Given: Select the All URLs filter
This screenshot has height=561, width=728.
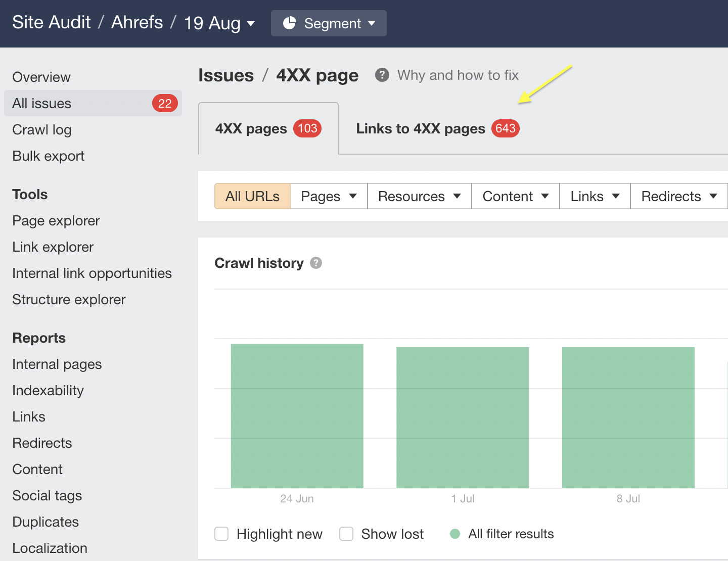Looking at the screenshot, I should pyautogui.click(x=252, y=196).
